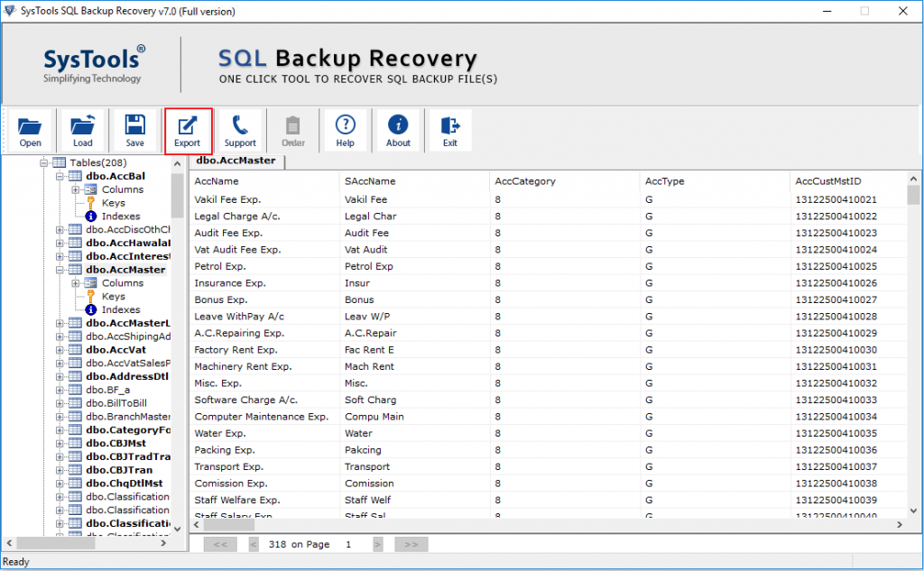The height and width of the screenshot is (571, 924).
Task: Click tree panel horizontal scroll right arrow
Action: point(163,543)
